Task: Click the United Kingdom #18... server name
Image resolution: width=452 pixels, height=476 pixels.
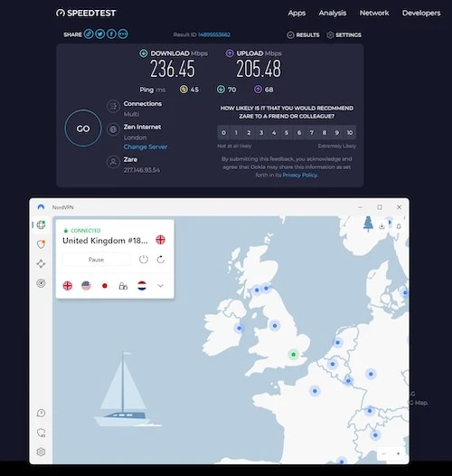Action: [105, 241]
